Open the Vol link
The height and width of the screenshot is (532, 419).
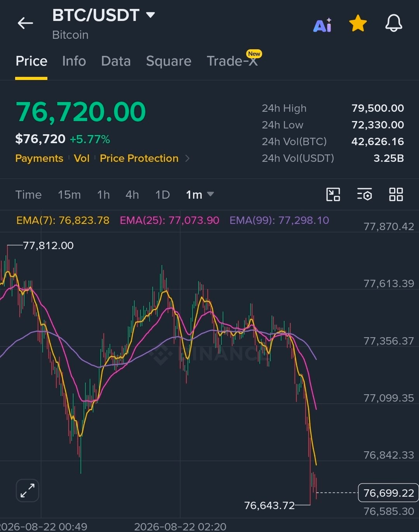pos(82,158)
